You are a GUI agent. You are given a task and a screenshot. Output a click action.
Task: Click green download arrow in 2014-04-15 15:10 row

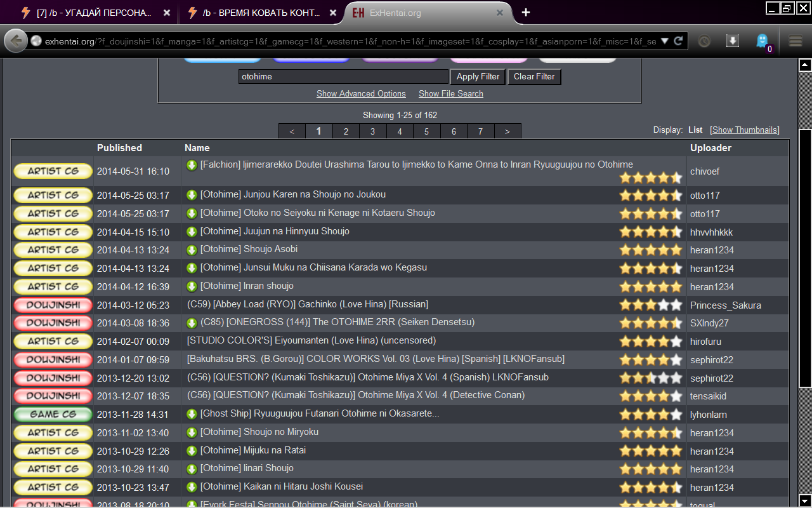coord(192,232)
